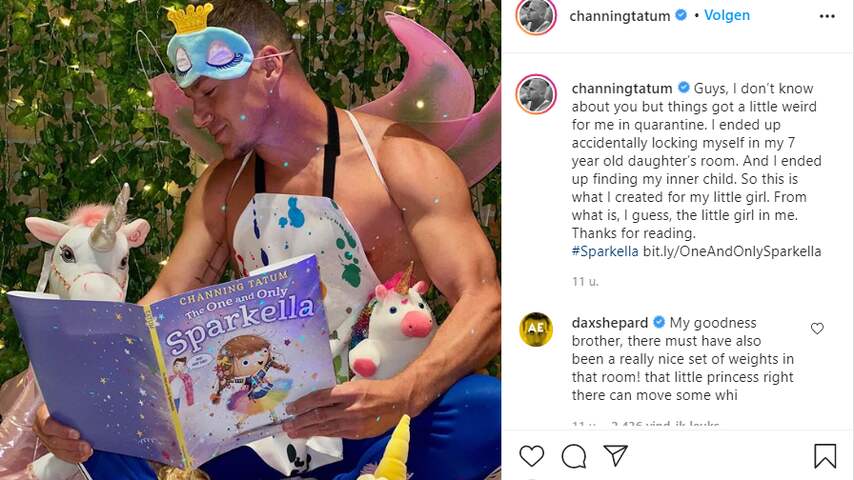The height and width of the screenshot is (480, 854).
Task: Click channingtatum username in the header
Action: click(x=620, y=16)
